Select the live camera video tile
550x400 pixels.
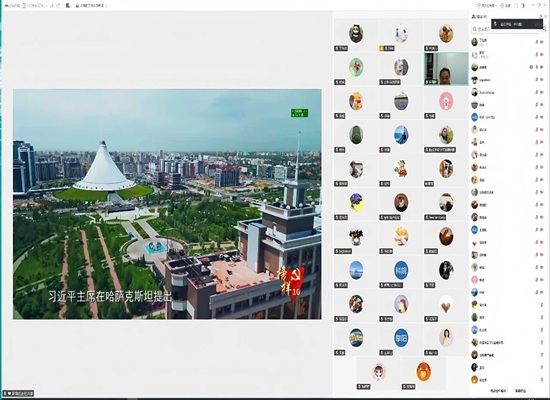tap(446, 69)
